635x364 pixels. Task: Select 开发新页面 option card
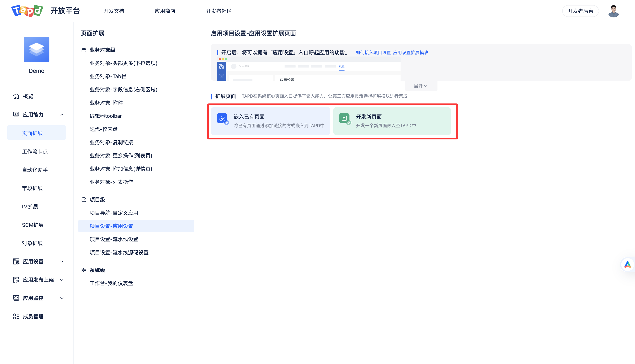point(392,121)
